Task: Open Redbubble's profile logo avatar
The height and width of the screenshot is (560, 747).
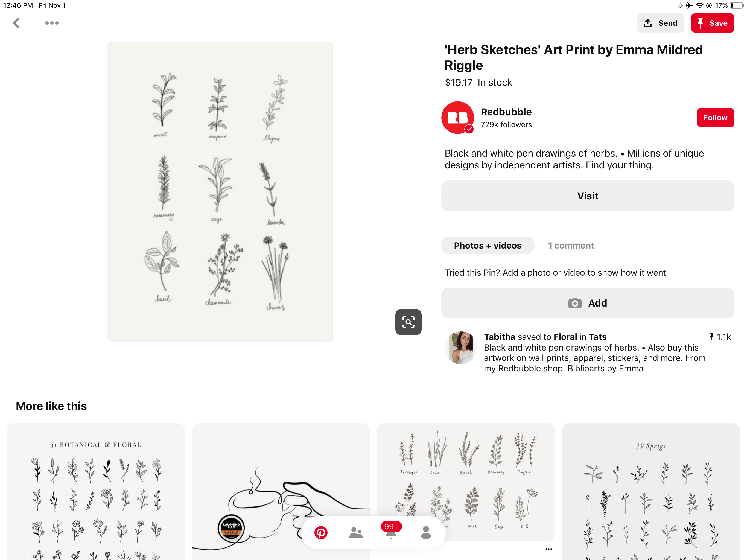Action: pyautogui.click(x=458, y=118)
